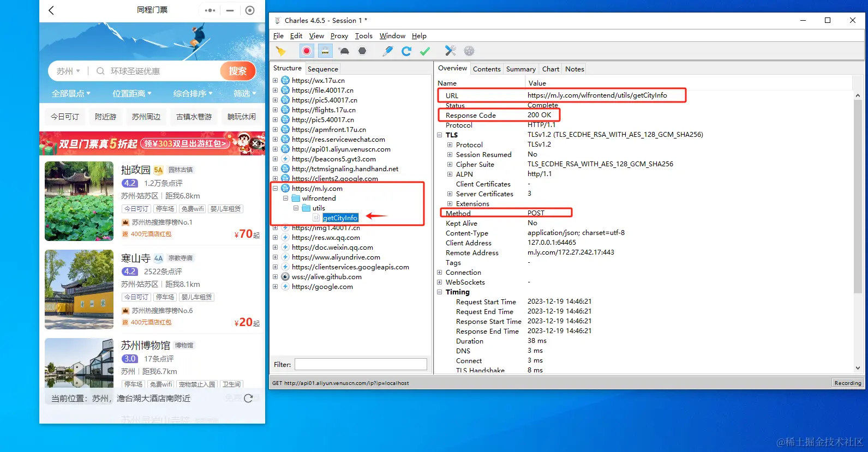Click the Charles broom clear session icon
Image resolution: width=868 pixels, height=452 pixels.
281,51
